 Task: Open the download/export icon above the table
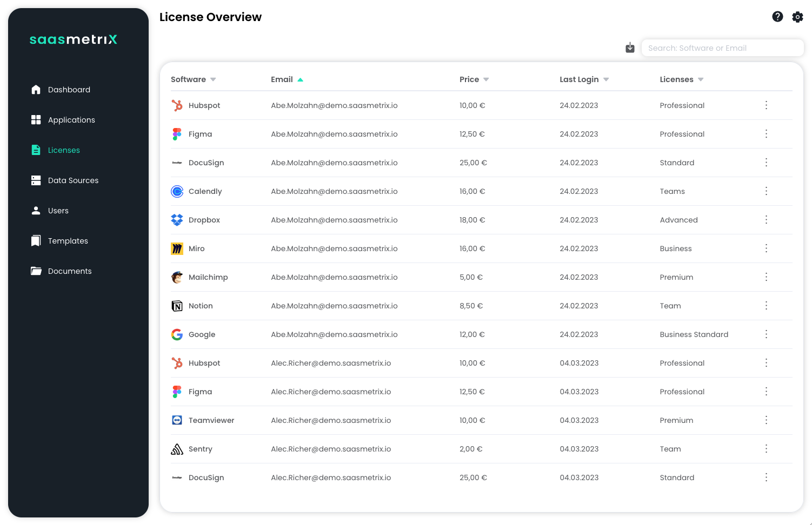pyautogui.click(x=630, y=48)
